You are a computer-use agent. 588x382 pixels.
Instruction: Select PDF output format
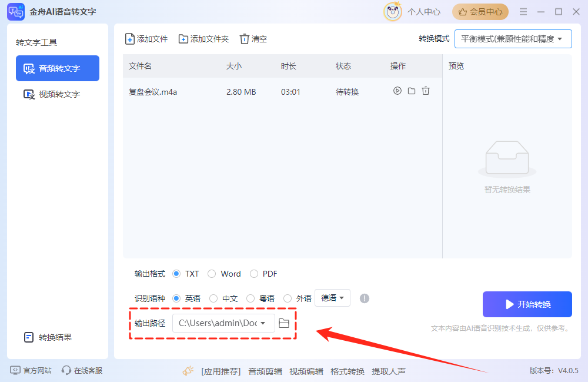254,274
